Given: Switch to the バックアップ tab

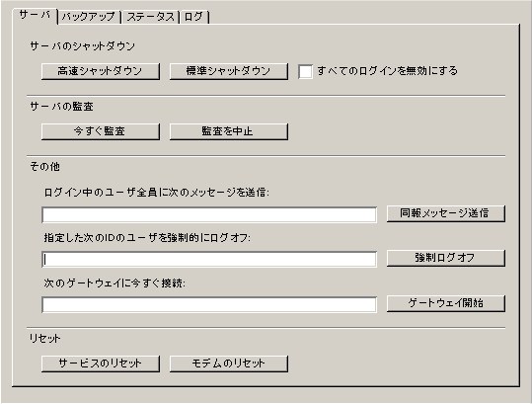Looking at the screenshot, I should [89, 17].
